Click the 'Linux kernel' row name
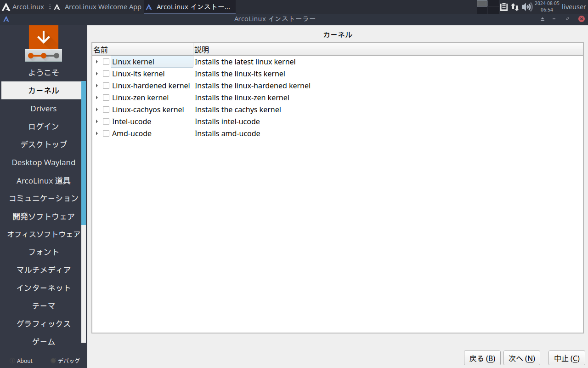This screenshot has width=588, height=368. tap(133, 62)
